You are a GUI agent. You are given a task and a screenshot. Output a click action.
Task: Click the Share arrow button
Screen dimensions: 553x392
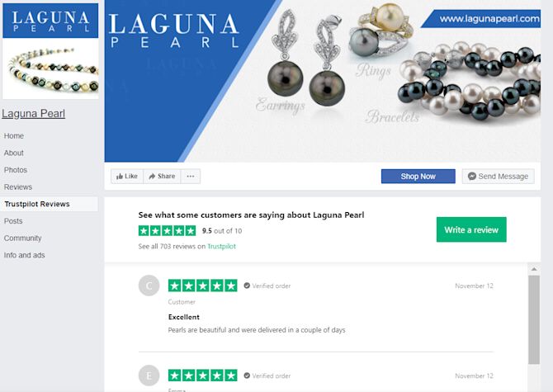(x=162, y=177)
